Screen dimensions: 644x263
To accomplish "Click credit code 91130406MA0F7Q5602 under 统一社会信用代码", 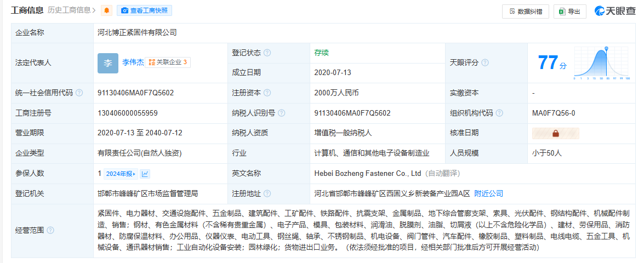I will pyautogui.click(x=136, y=93).
